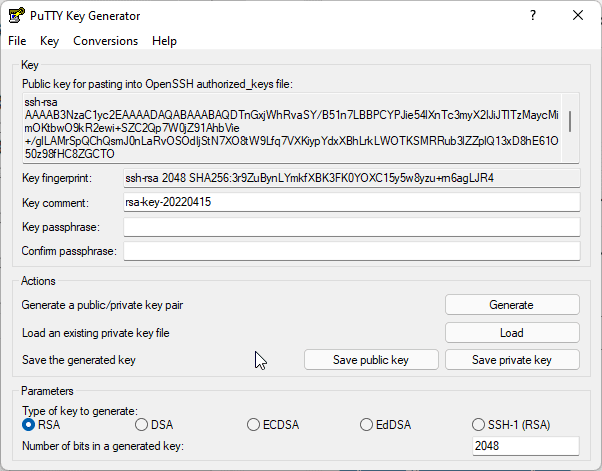Image resolution: width=602 pixels, height=471 pixels.
Task: Close the PuTTY Key Generator window
Action: [x=578, y=15]
